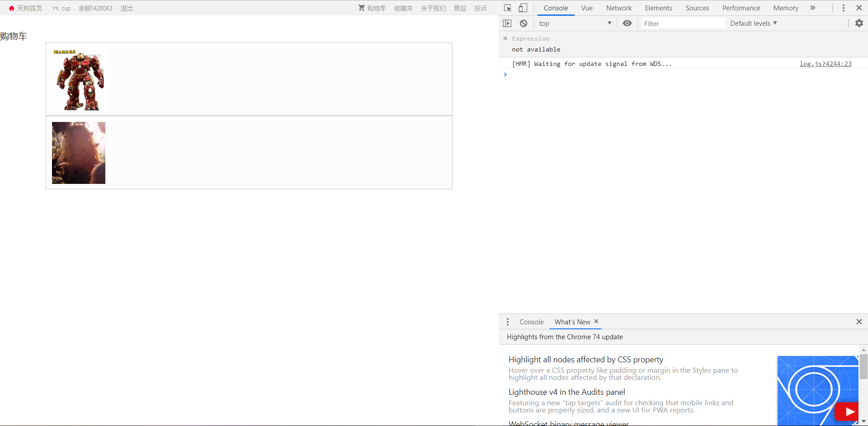
Task: Open the 收藏夹 favorites link
Action: tap(403, 8)
